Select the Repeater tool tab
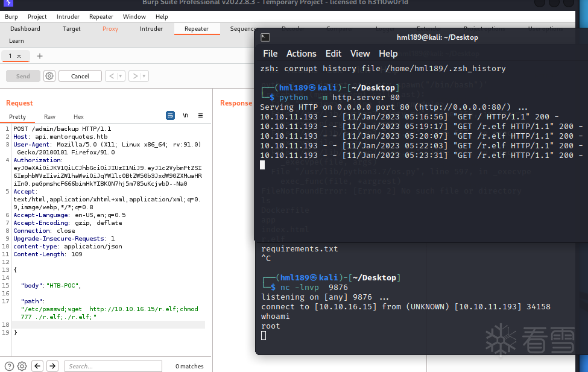 tap(197, 28)
